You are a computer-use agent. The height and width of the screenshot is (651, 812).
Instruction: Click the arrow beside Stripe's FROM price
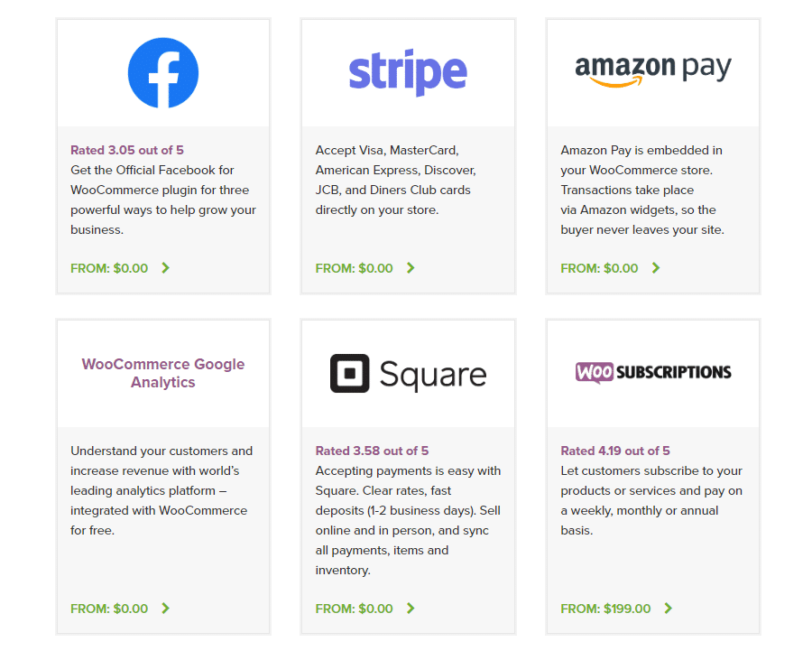[411, 268]
